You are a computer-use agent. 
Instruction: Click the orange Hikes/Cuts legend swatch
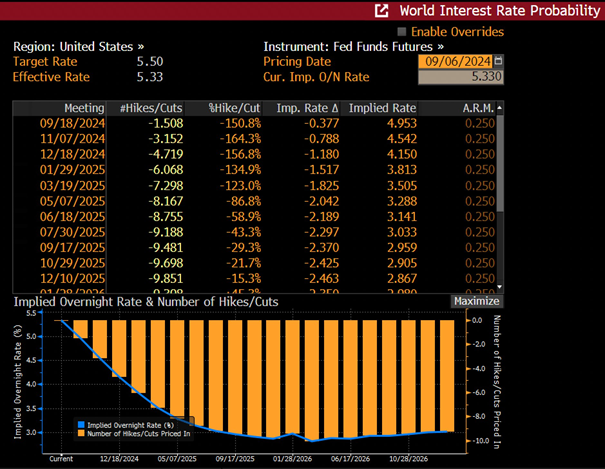coord(81,434)
